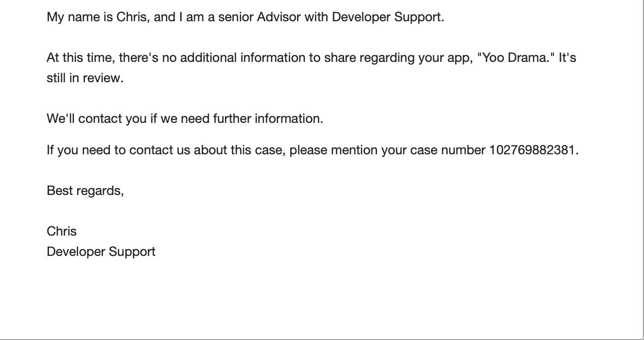Click the words "further information."
Image resolution: width=644 pixels, height=340 pixels.
[x=268, y=119]
